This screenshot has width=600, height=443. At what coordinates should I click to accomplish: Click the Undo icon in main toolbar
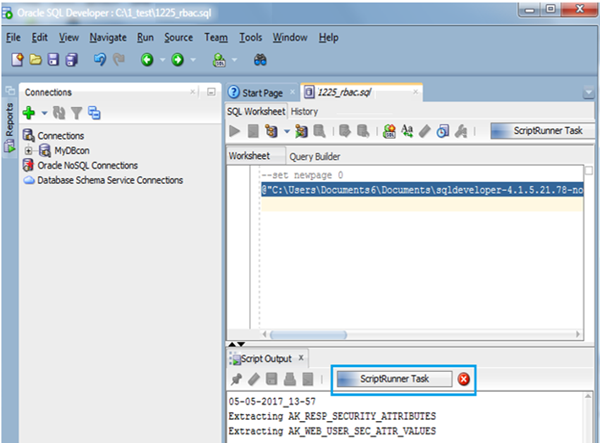(100, 61)
